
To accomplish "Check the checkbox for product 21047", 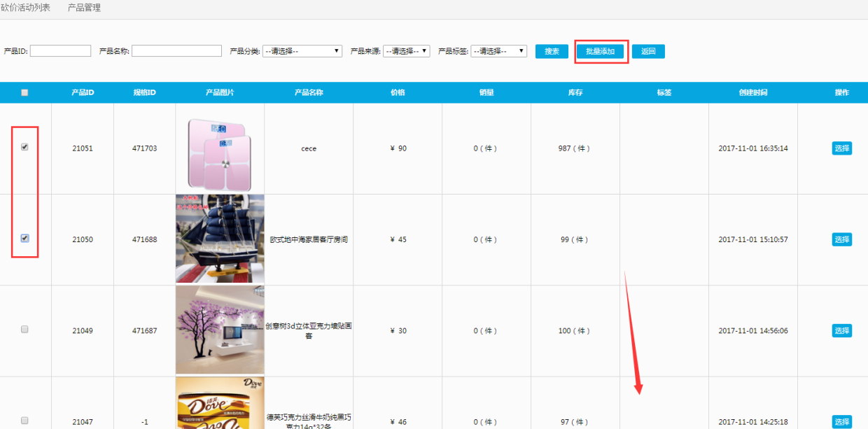I will [x=24, y=421].
